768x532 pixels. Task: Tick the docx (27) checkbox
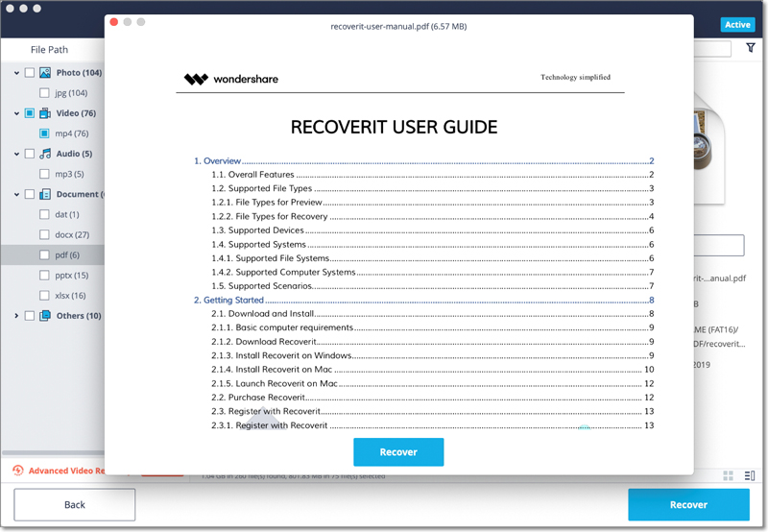(x=44, y=235)
